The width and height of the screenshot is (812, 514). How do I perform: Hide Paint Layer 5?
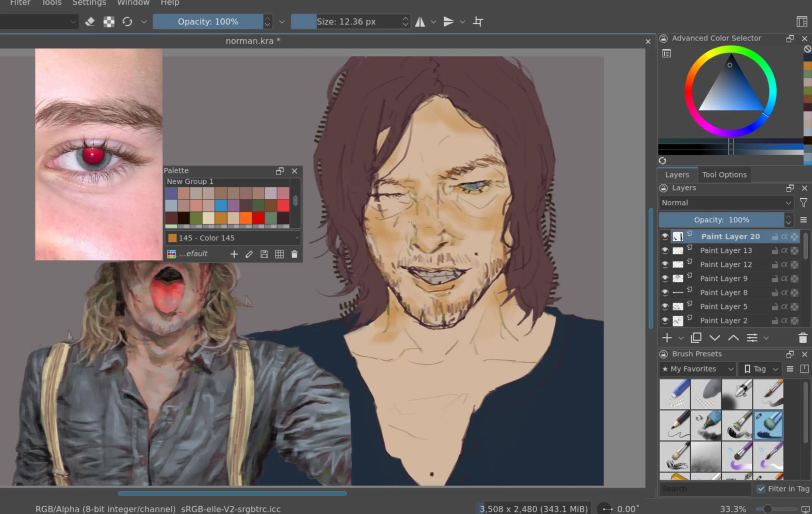(665, 307)
